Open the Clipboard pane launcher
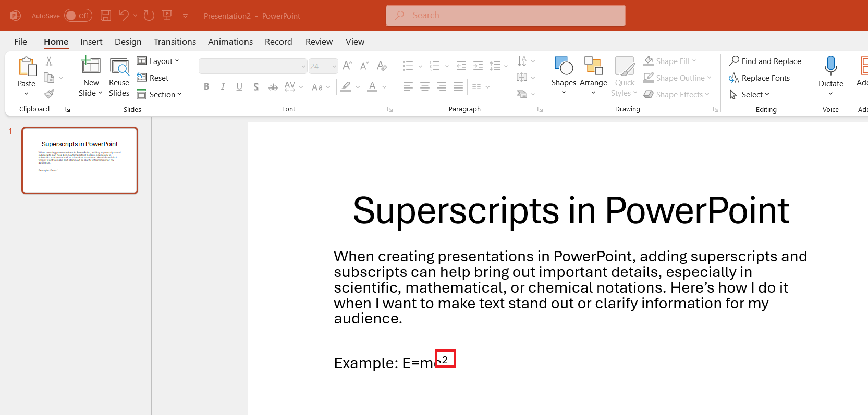Image resolution: width=868 pixels, height=415 pixels. pos(67,109)
